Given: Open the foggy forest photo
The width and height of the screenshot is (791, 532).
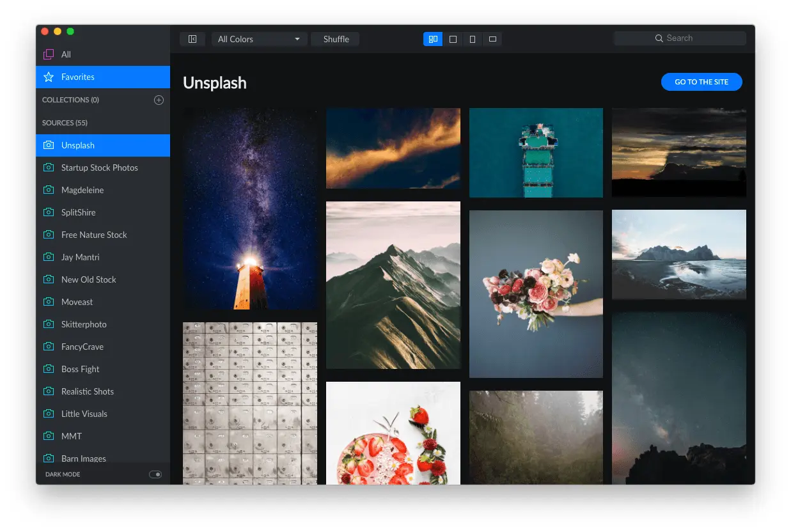Looking at the screenshot, I should coord(536,437).
